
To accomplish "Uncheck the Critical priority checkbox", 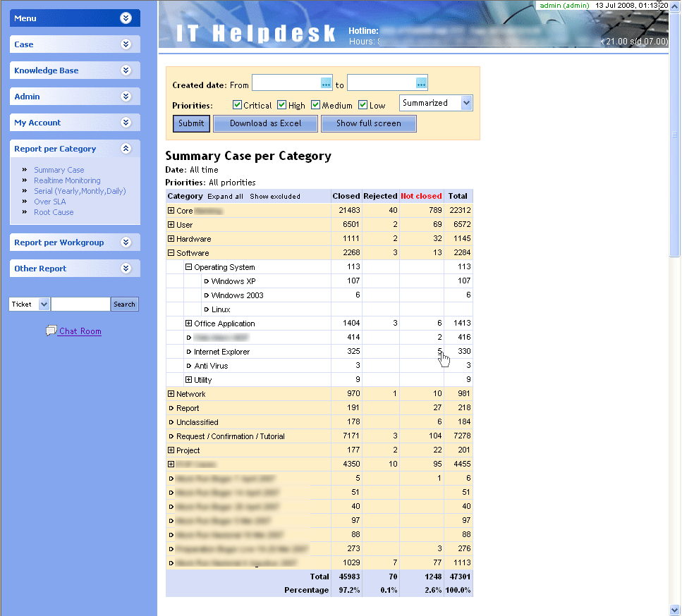I will (x=238, y=105).
